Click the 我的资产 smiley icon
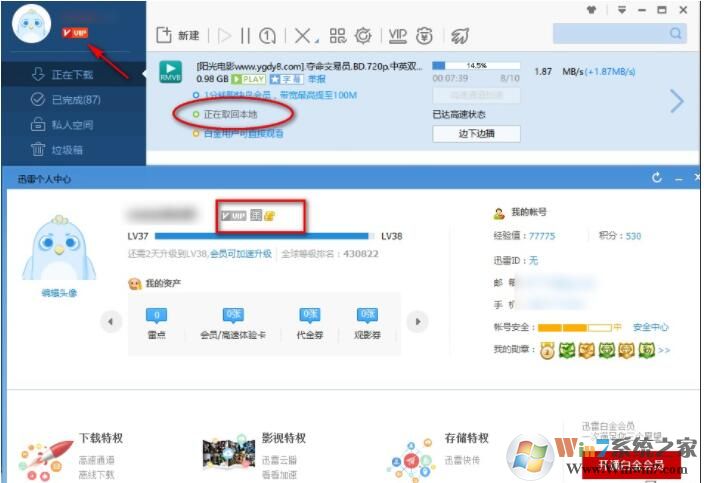 point(135,284)
